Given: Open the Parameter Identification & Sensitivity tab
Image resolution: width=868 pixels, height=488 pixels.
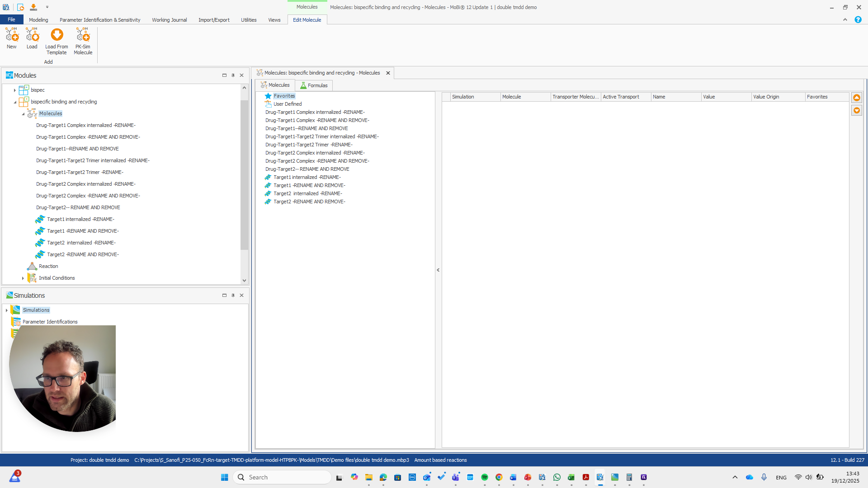Looking at the screenshot, I should point(100,20).
